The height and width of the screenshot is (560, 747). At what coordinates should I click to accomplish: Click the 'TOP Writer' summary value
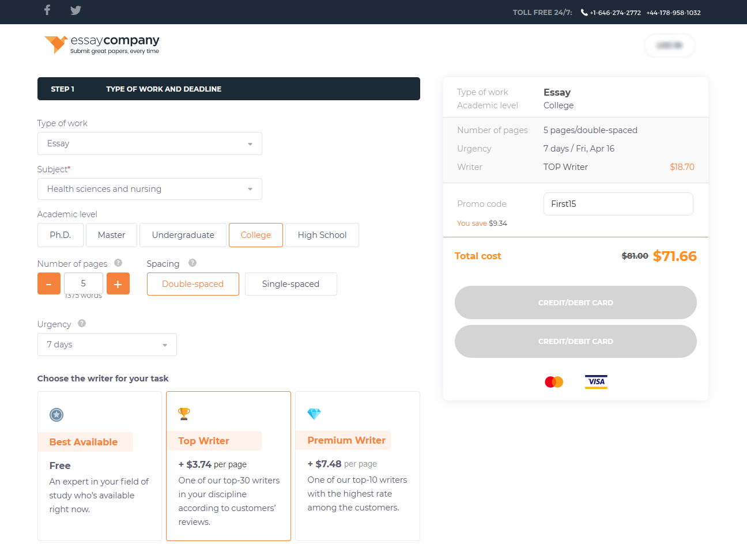point(565,167)
